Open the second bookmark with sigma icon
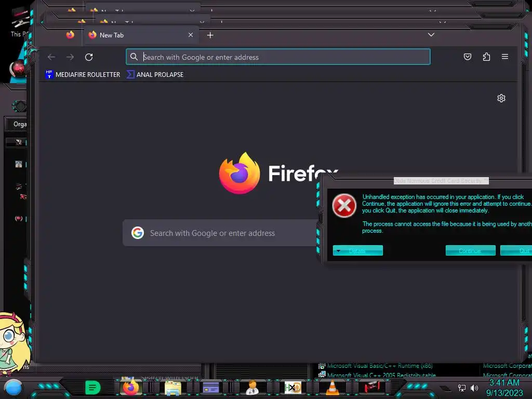532x399 pixels. pos(155,75)
